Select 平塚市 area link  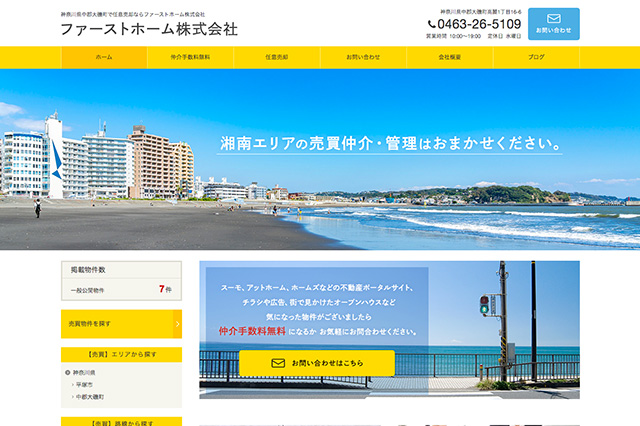[84, 384]
